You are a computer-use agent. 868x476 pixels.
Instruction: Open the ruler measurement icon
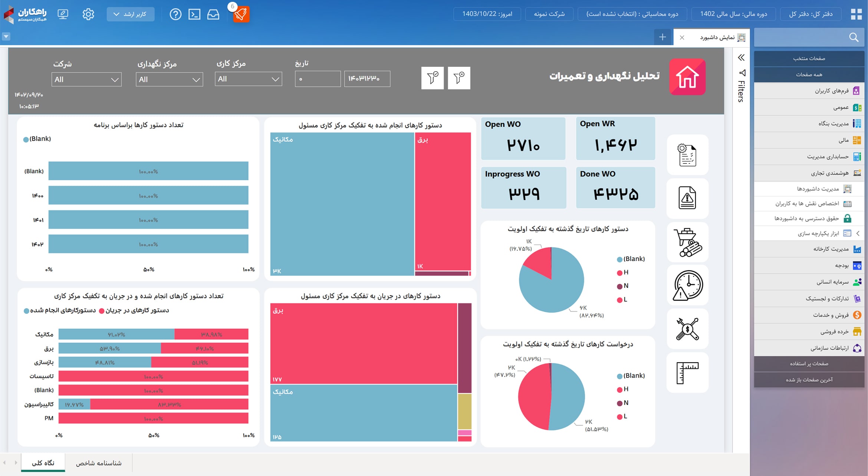pos(687,373)
